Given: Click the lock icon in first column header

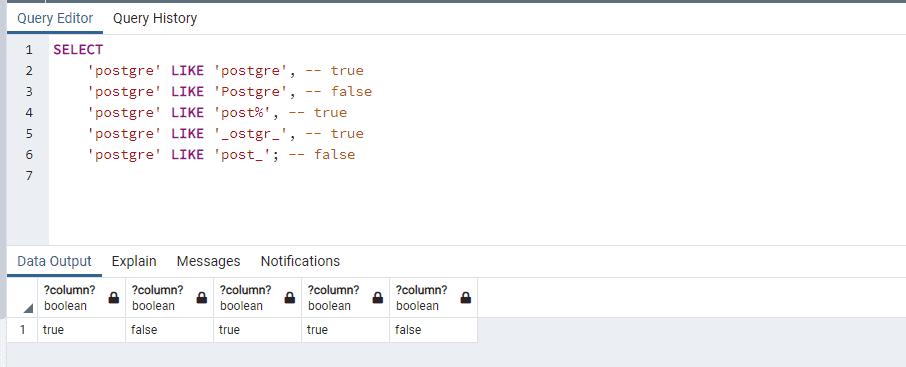Looking at the screenshot, I should point(114,298).
